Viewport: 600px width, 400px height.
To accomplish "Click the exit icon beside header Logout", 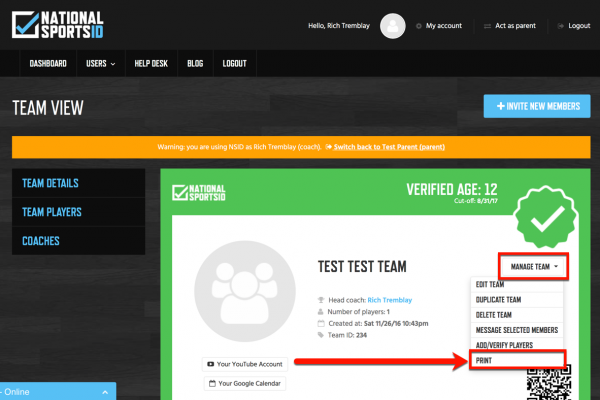I will click(x=561, y=26).
